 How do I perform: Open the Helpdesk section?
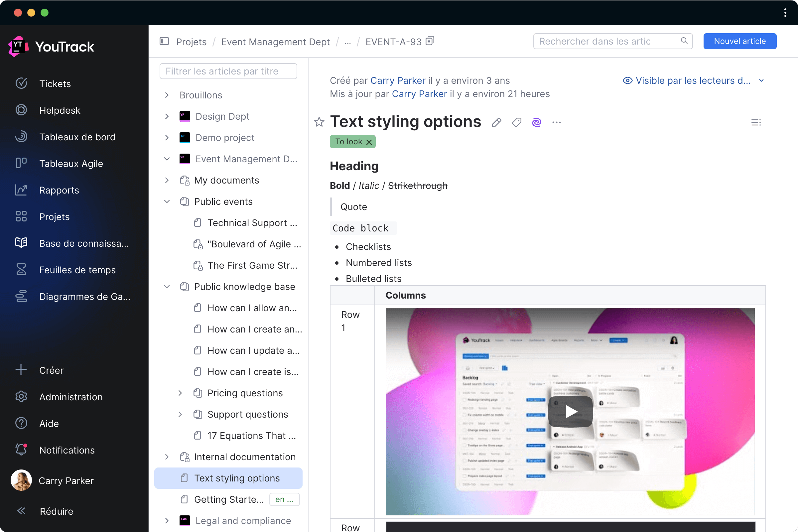coord(61,110)
